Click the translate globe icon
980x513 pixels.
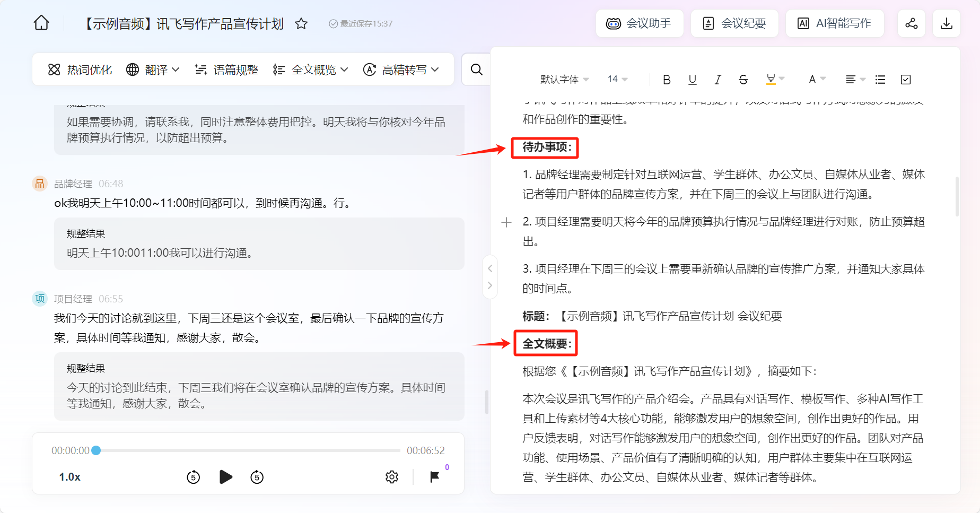click(133, 69)
